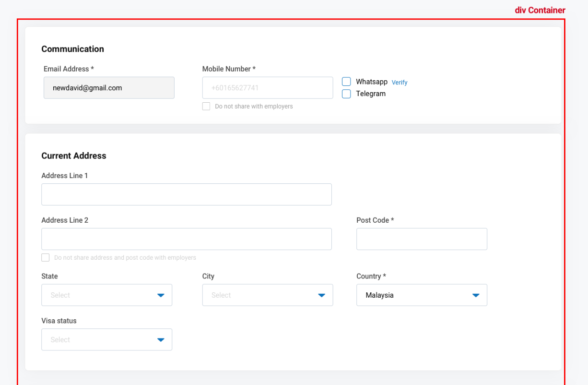
Task: Open the State dropdown
Action: [107, 295]
